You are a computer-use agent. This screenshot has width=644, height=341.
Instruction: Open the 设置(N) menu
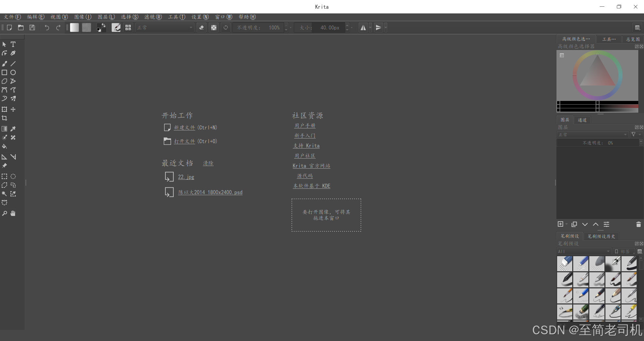[x=200, y=17]
